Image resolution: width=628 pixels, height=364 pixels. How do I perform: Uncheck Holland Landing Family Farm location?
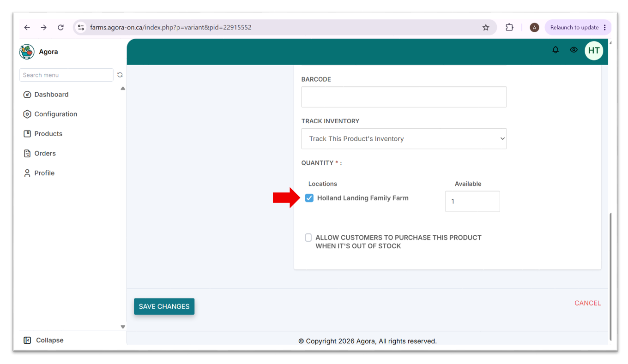point(309,198)
